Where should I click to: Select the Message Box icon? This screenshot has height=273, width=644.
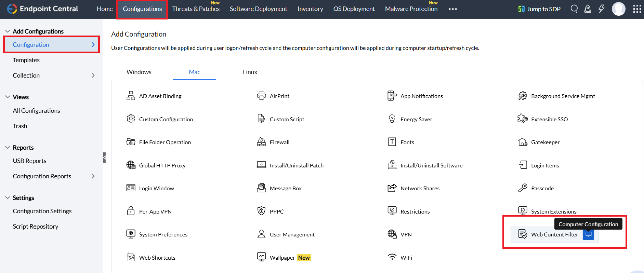coord(261,188)
